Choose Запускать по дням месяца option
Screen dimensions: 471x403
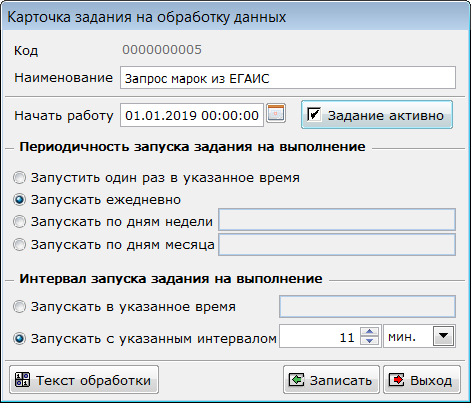coord(19,245)
